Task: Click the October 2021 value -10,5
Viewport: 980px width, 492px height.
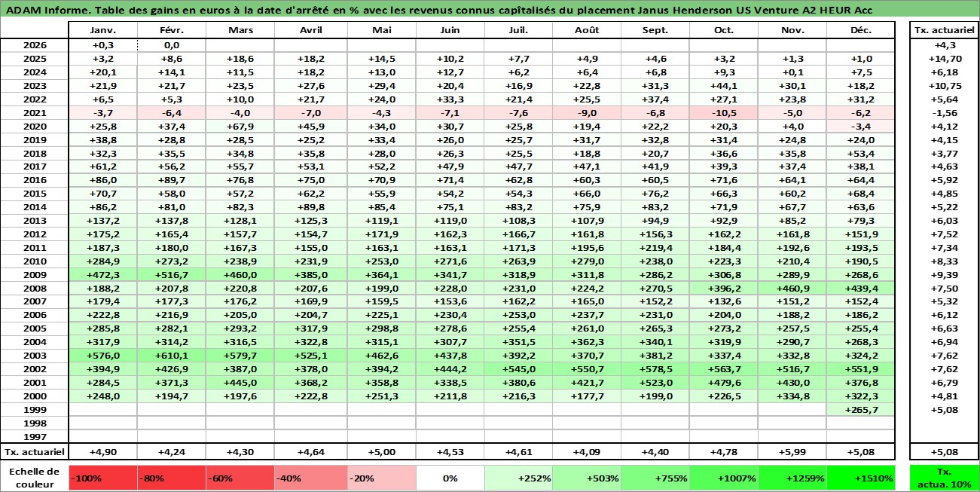Action: coord(723,112)
